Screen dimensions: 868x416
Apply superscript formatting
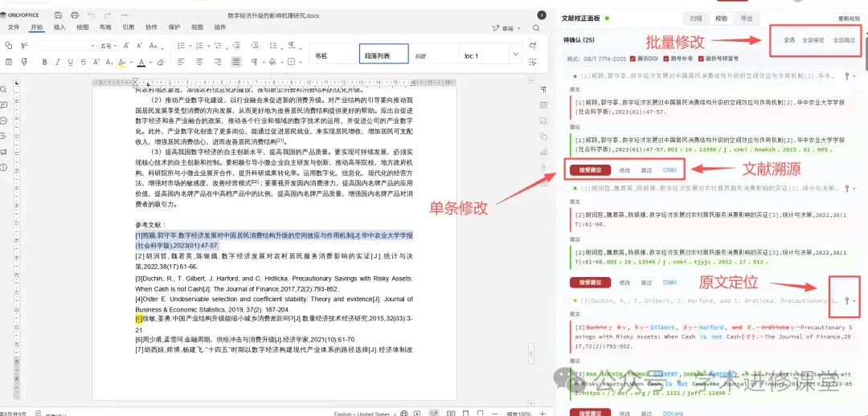tap(96, 62)
